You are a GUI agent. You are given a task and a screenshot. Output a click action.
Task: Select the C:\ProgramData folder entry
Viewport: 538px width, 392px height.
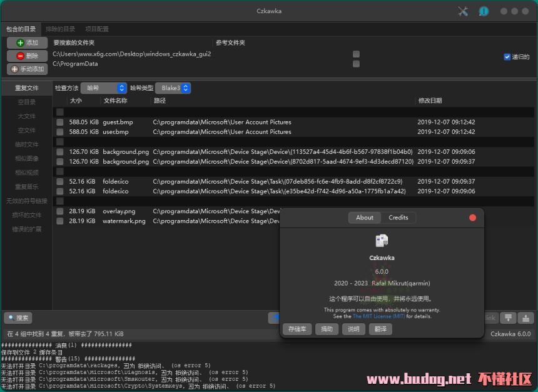[75, 64]
